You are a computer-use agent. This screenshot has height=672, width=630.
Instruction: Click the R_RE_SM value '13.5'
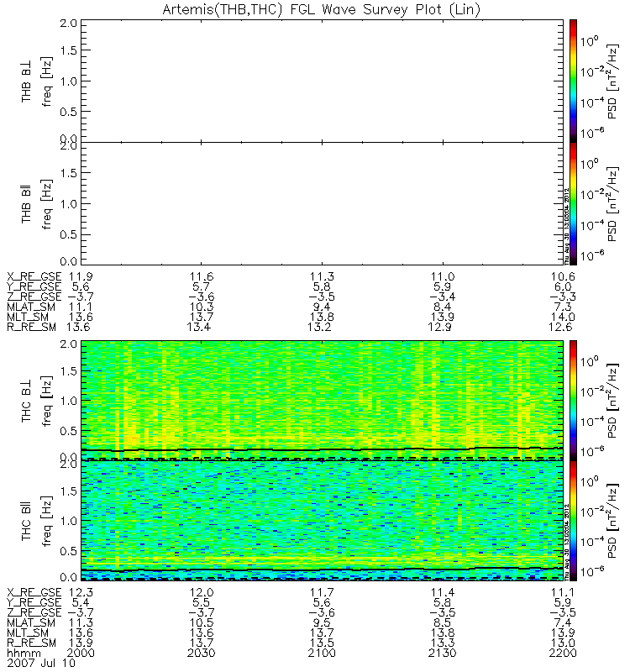coord(322,643)
